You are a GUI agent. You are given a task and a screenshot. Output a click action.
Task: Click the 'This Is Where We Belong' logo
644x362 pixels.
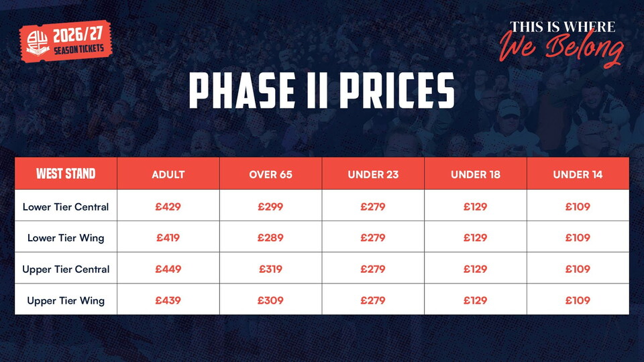[x=562, y=42]
